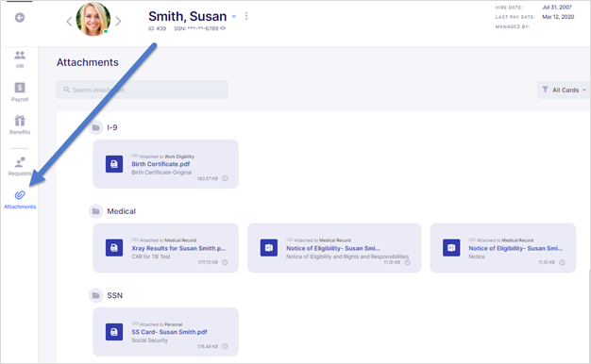Expand the dropdown arrow next to Smith, Susan
Screen dimensions: 591x364
tap(234, 17)
